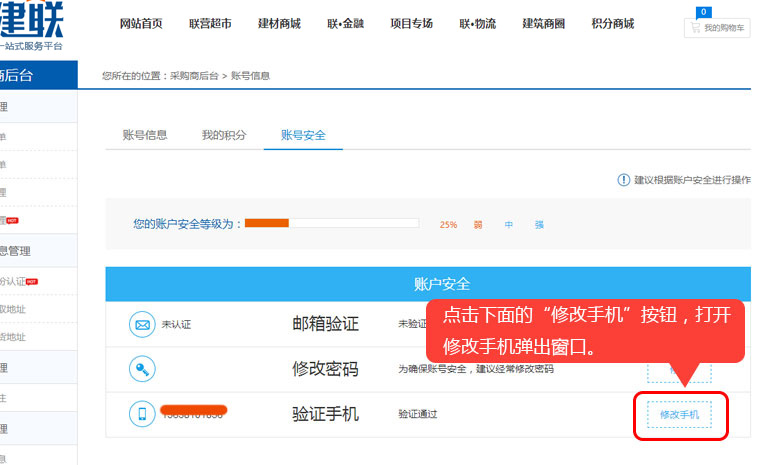This screenshot has width=760, height=465.
Task: Open 联营超市 from the top menu
Action: [210, 24]
